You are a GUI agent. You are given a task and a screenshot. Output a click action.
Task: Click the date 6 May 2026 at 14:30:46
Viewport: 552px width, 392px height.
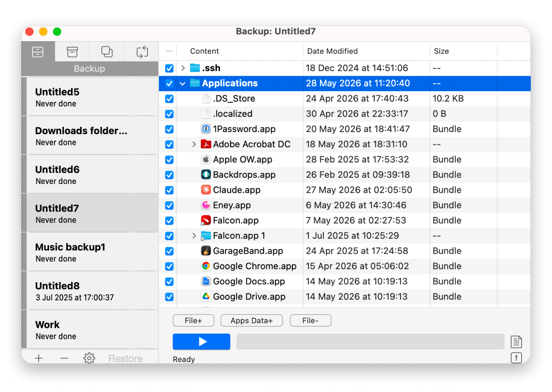356,205
